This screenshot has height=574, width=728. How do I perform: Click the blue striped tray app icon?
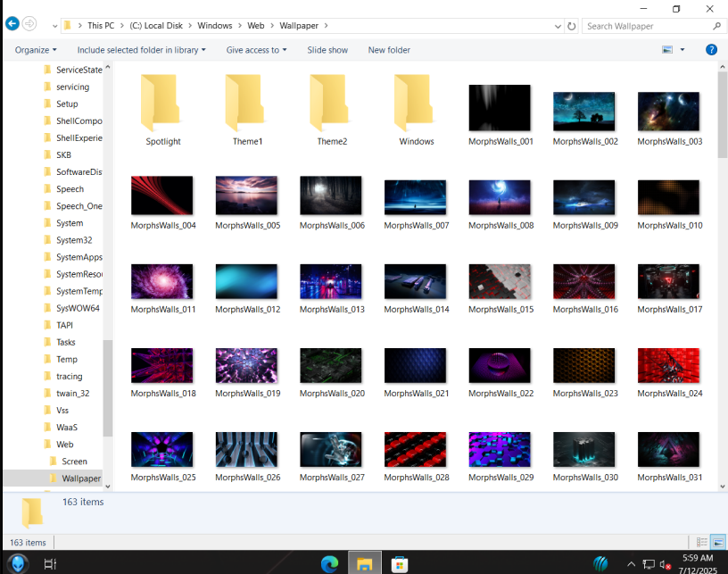click(600, 564)
